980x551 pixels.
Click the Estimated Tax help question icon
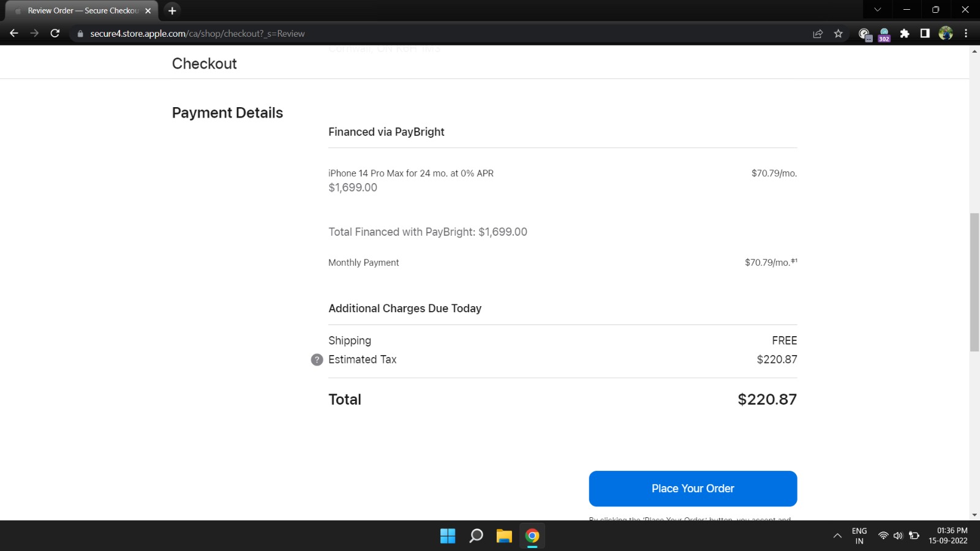point(317,360)
